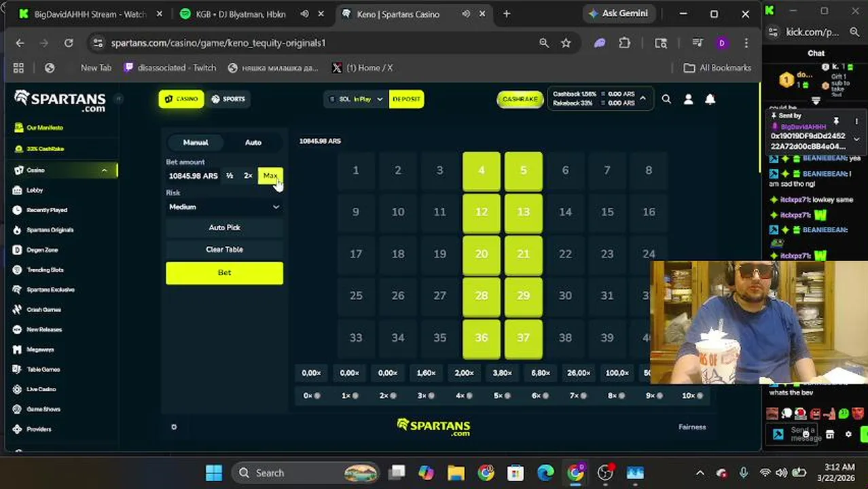Open Crash Games in sidebar
The image size is (868, 489).
tap(43, 310)
